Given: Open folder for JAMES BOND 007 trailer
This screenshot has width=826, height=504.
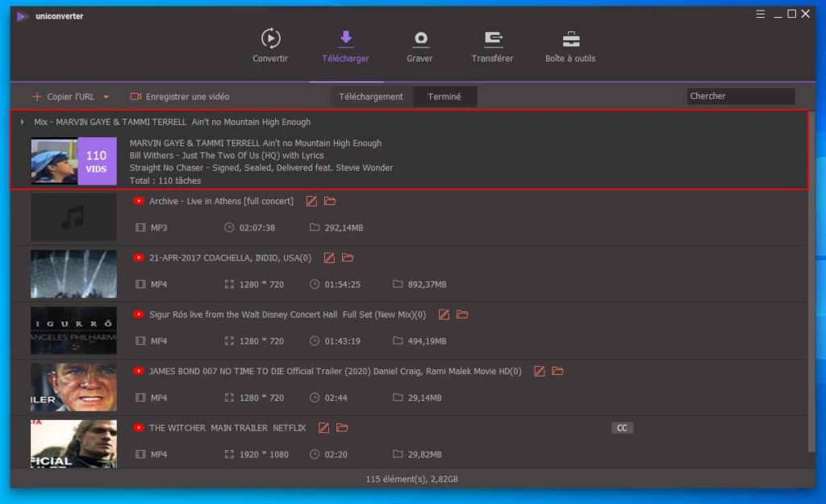Looking at the screenshot, I should pos(558,372).
